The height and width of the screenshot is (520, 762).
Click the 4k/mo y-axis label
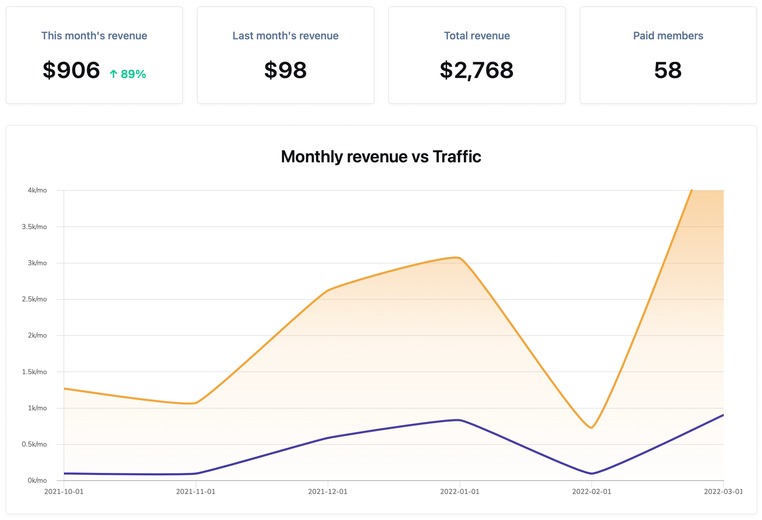coord(37,190)
